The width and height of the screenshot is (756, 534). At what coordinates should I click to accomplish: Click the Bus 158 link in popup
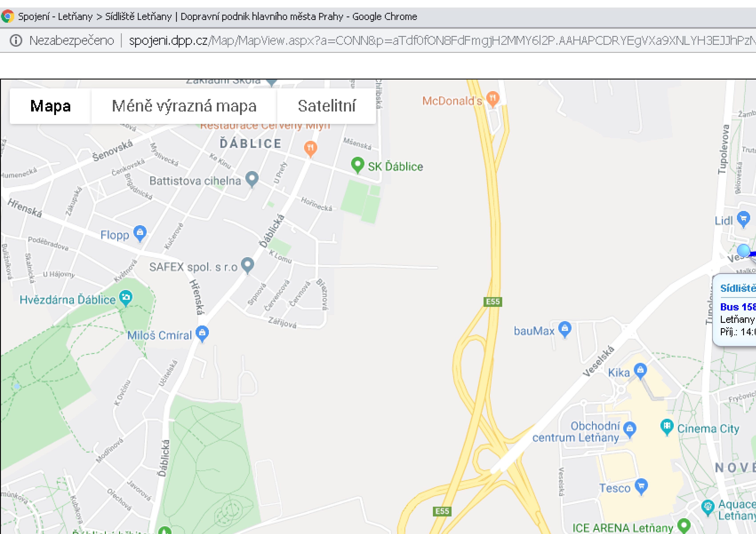(x=738, y=307)
